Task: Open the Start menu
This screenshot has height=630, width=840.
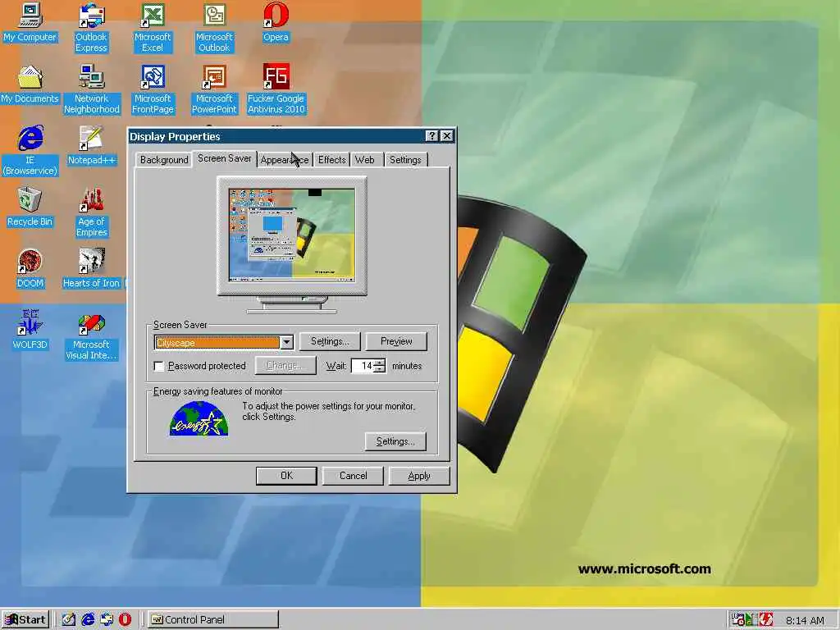Action: click(x=25, y=619)
